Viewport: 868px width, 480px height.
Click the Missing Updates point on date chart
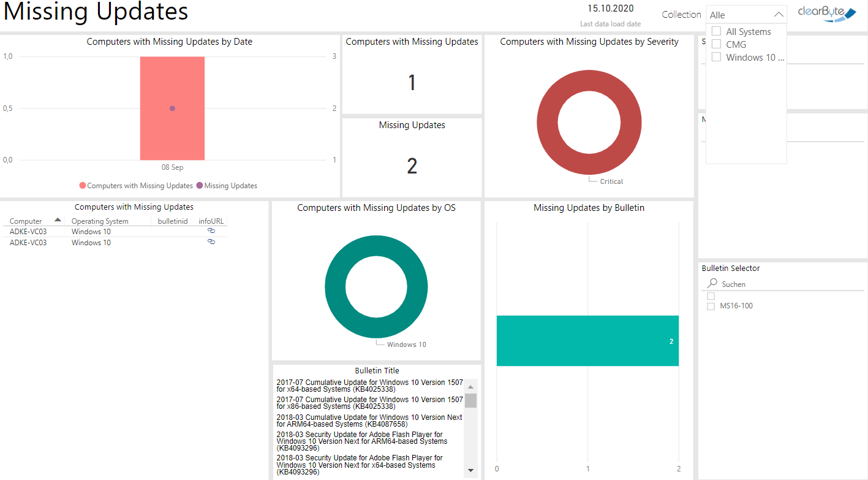coord(172,109)
